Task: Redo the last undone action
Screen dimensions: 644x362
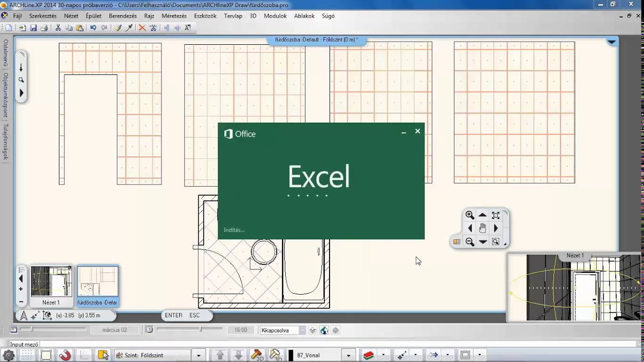Action: coord(104,28)
